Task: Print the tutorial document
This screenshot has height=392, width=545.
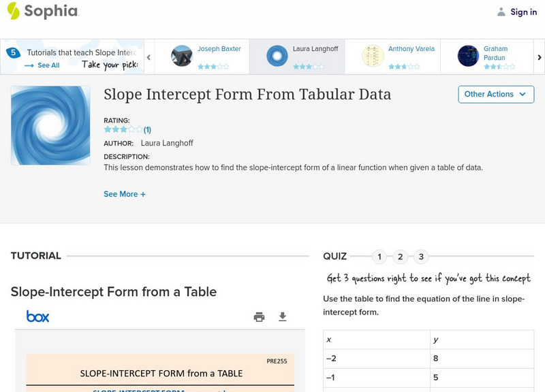Action: coord(259,316)
